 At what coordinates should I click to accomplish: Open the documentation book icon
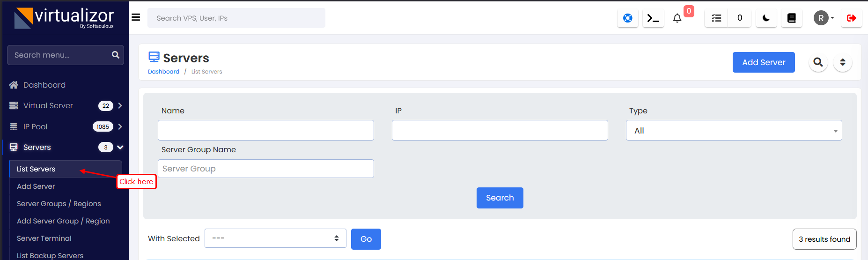[791, 18]
